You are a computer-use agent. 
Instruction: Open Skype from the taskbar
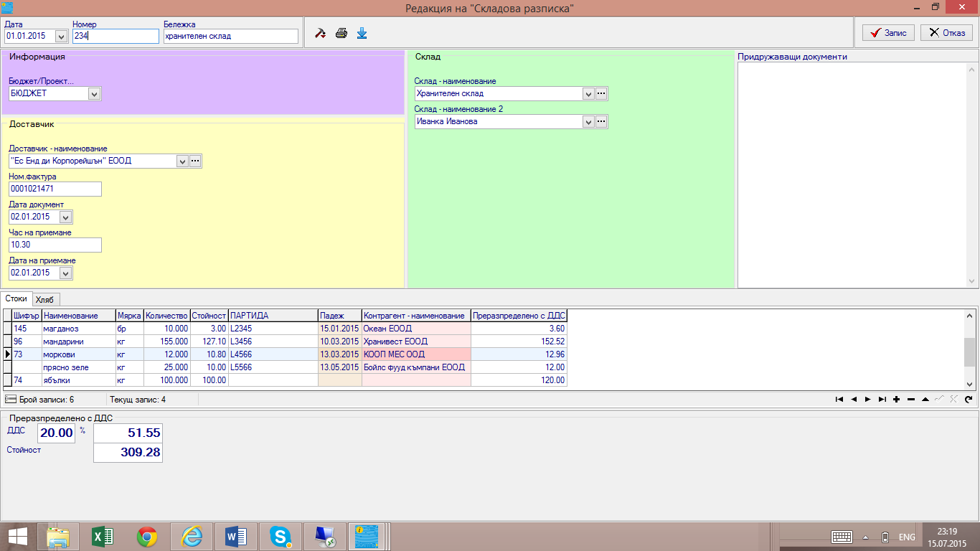[281, 536]
